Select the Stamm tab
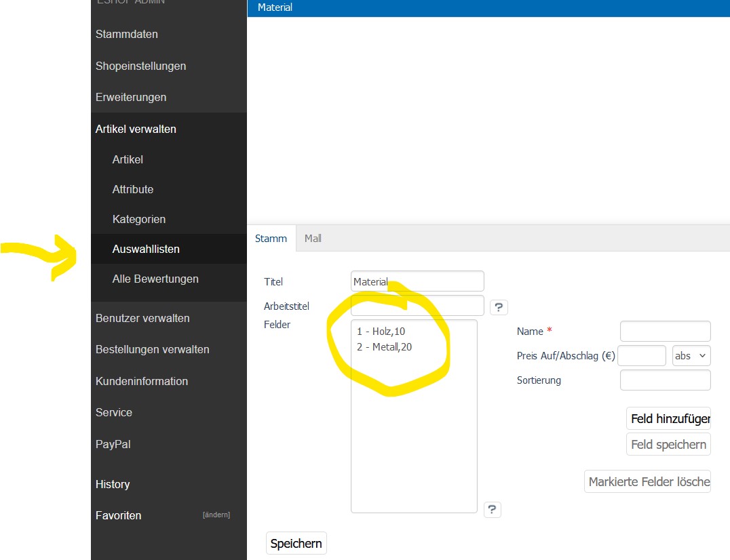The image size is (730, 560). [271, 239]
